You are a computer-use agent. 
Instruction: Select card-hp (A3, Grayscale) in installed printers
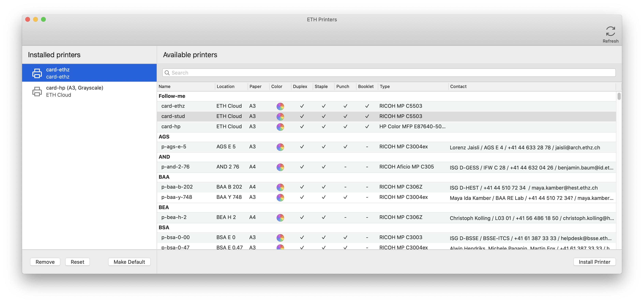pyautogui.click(x=89, y=91)
